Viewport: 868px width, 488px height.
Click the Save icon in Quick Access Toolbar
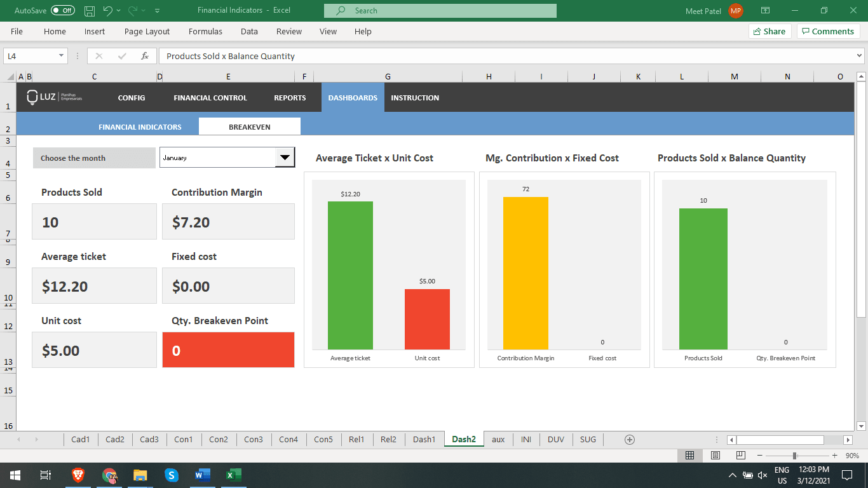(x=89, y=10)
